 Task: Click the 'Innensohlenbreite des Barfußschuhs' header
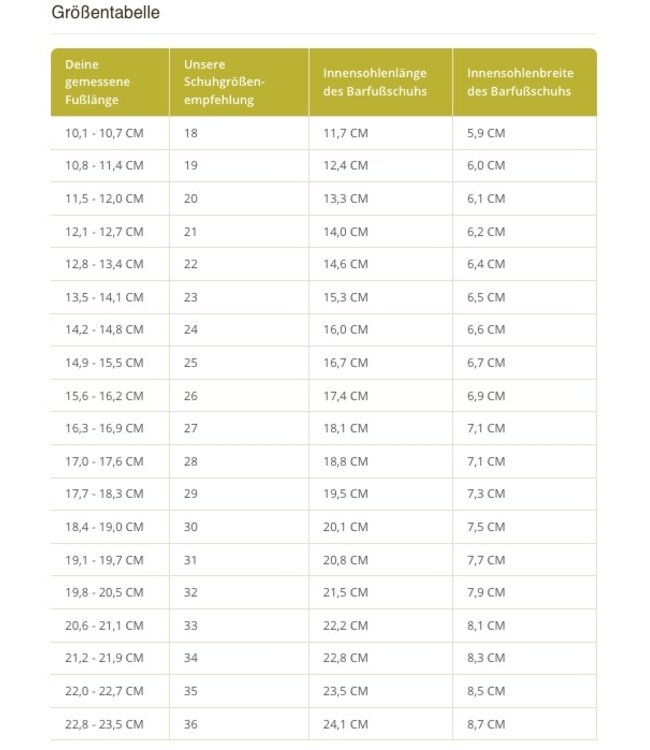519,82
